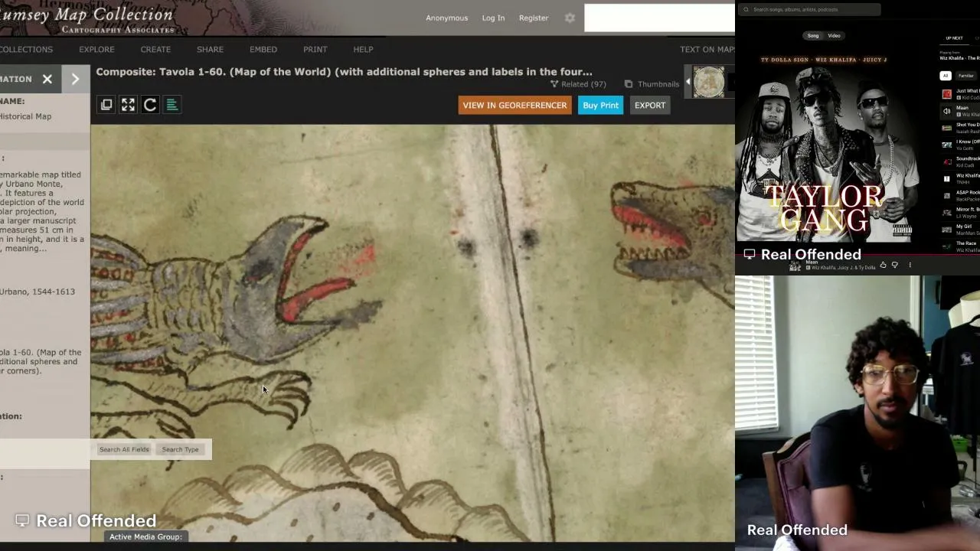Select the world map thumbnail
Viewport: 980px width, 551px height.
709,82
